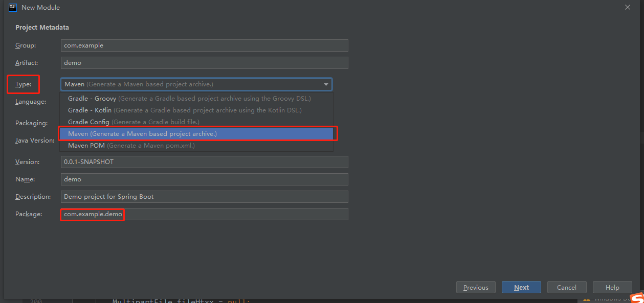Close the New Module dialog
The height and width of the screenshot is (303, 644).
628,7
